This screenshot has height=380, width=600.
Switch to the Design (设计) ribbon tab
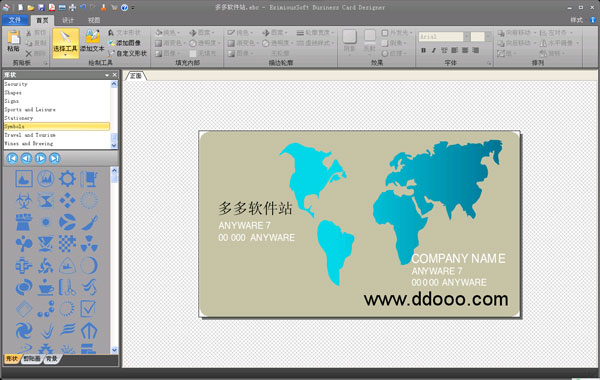click(68, 20)
